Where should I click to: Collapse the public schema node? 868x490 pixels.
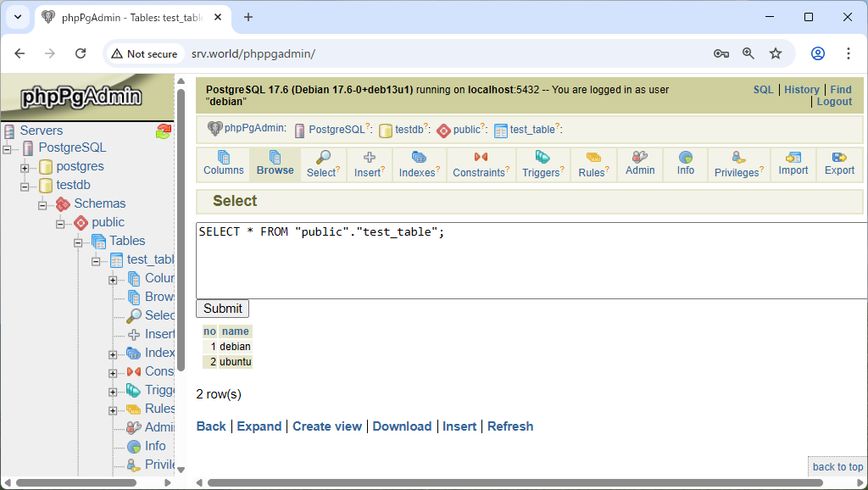click(60, 224)
